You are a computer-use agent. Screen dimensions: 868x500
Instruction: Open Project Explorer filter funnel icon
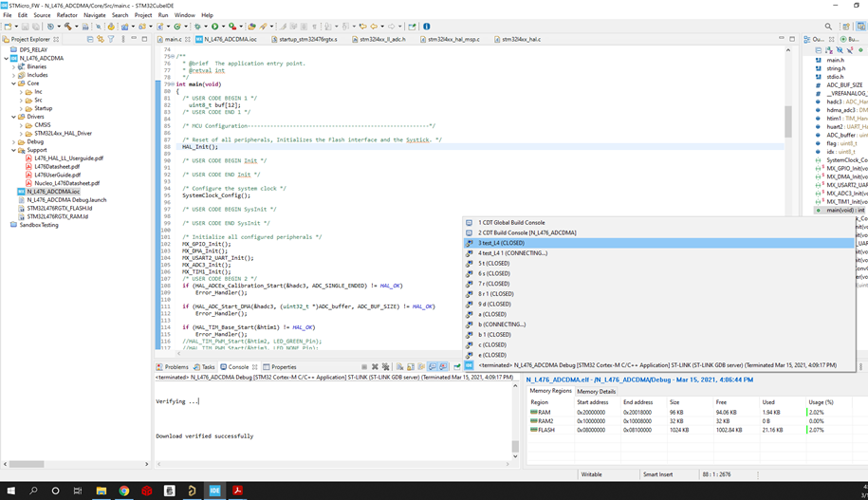[111, 39]
